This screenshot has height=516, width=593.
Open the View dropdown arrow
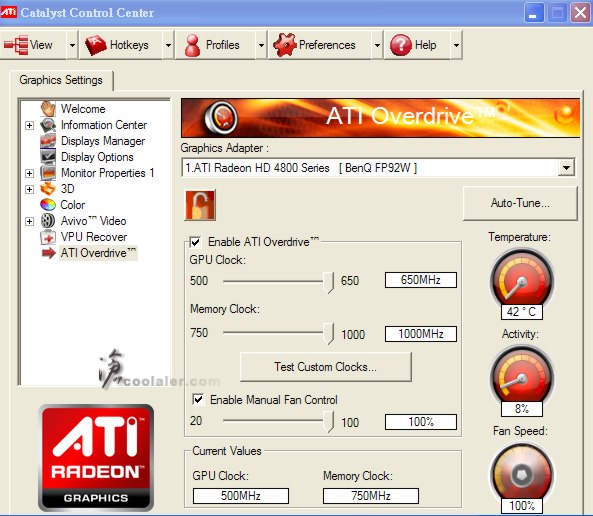coord(72,45)
